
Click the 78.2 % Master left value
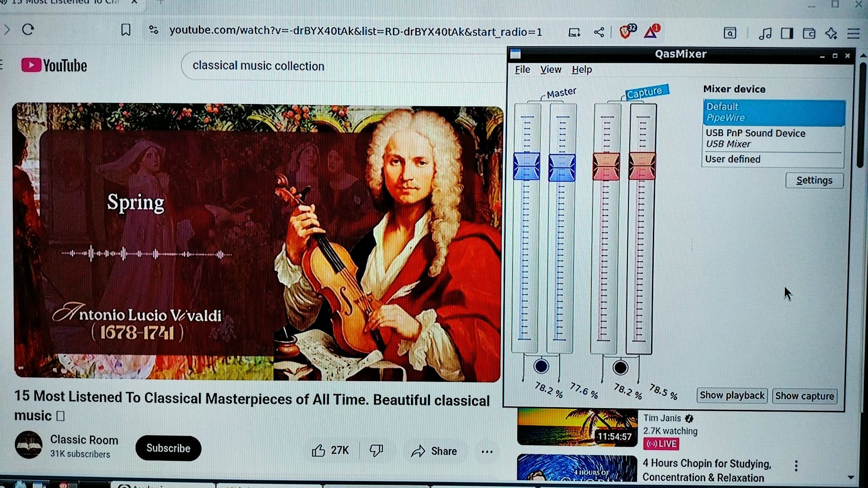click(548, 390)
